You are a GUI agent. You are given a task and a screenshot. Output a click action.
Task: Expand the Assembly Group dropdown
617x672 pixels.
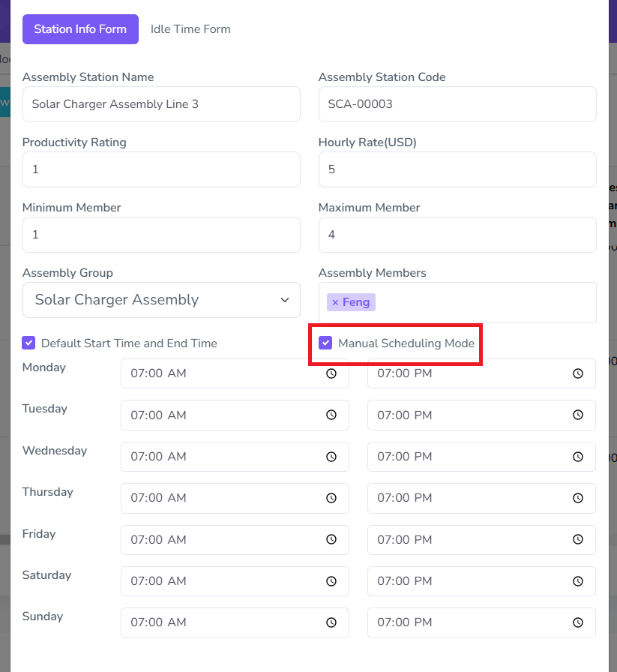(161, 300)
